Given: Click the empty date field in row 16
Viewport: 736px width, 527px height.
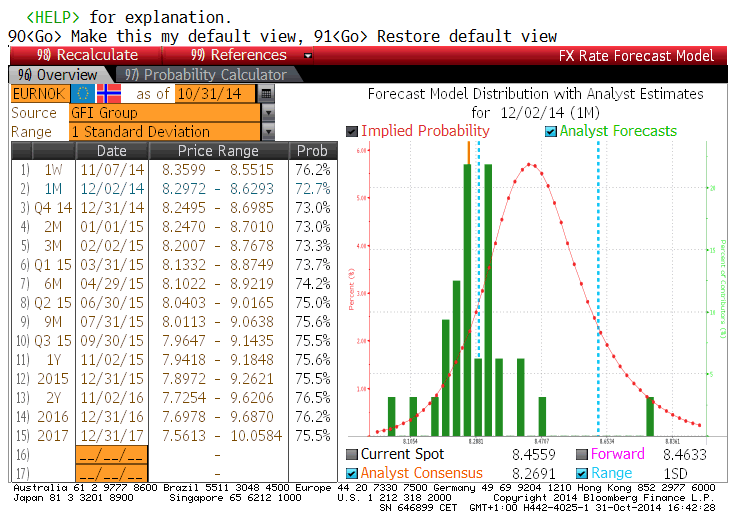Looking at the screenshot, I should coord(112,455).
